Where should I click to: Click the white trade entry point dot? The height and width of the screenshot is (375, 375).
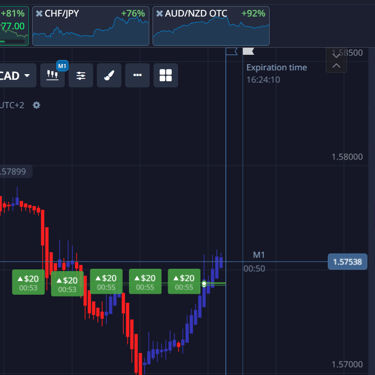204,284
